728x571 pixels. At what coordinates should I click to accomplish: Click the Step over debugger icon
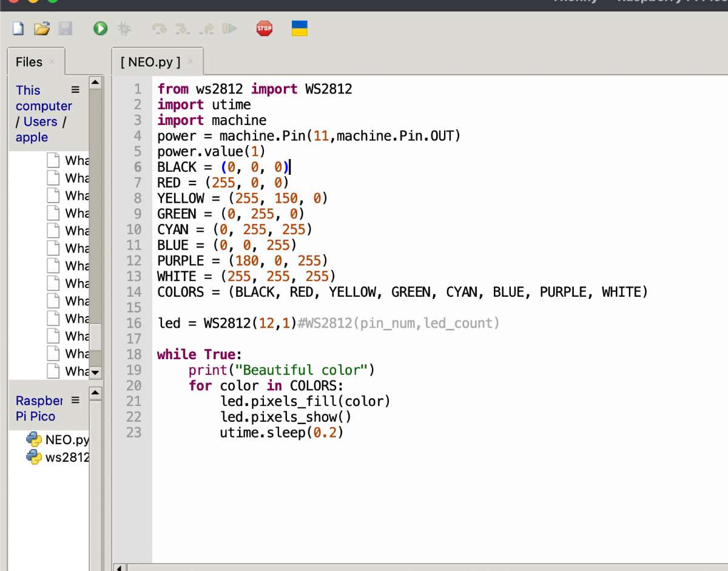tap(159, 28)
